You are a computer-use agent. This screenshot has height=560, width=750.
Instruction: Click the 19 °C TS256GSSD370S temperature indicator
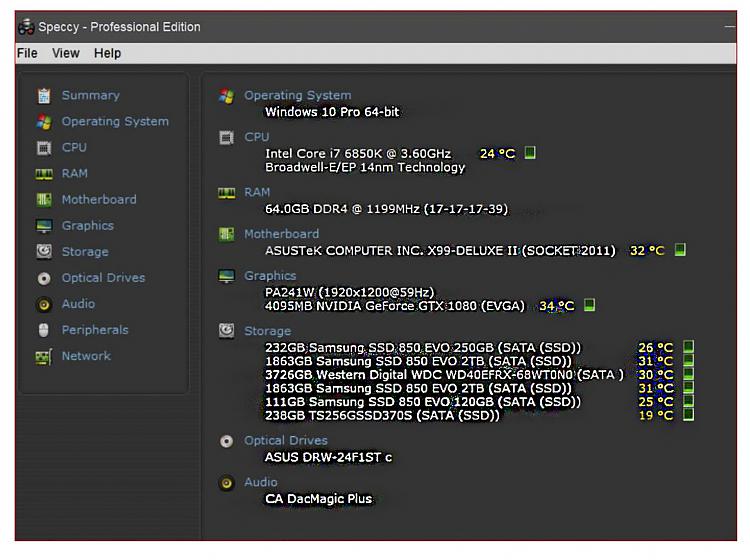pos(688,414)
